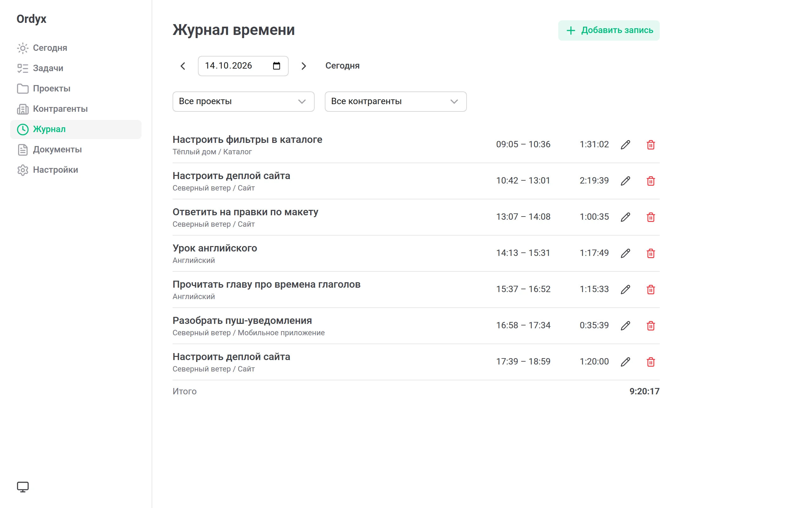Select 'Урок английского' entry title
Viewport: 812px width, 508px height.
coord(215,248)
